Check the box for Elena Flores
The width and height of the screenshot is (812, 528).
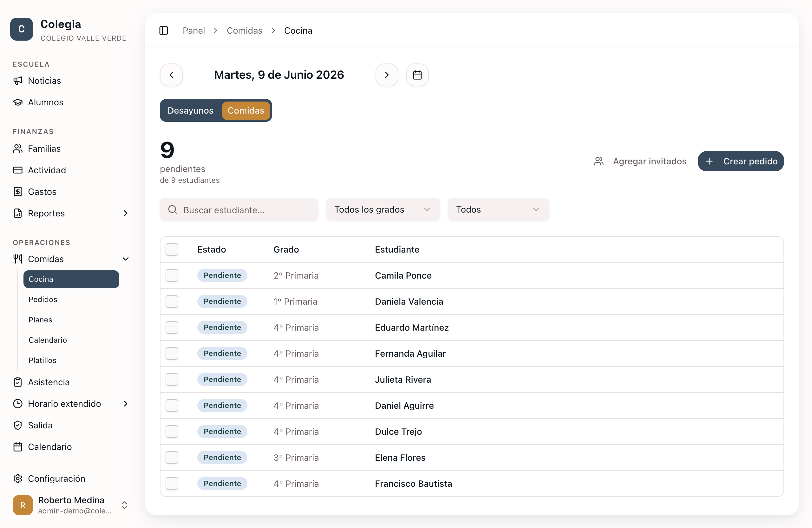point(172,457)
